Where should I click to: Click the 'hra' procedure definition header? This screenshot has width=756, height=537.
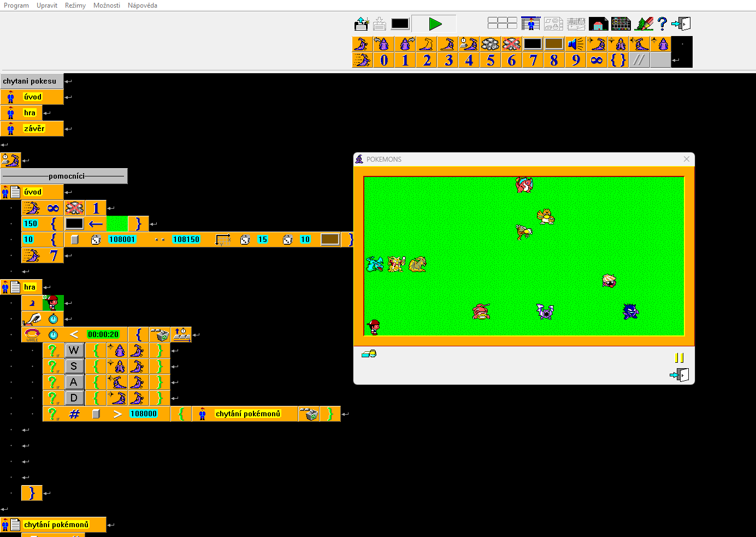(x=22, y=287)
